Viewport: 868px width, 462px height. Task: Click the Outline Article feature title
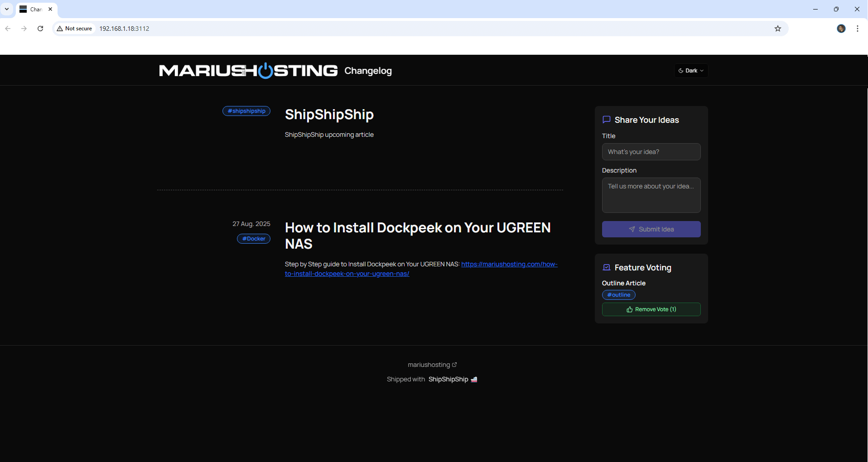click(x=623, y=283)
